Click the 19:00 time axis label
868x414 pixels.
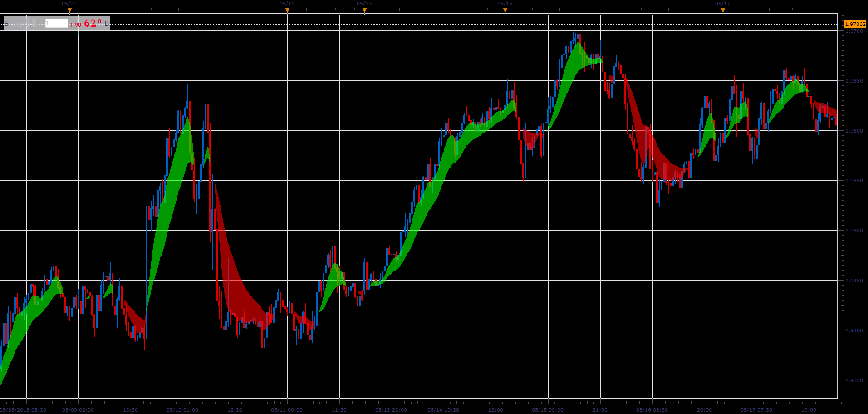(x=809, y=410)
